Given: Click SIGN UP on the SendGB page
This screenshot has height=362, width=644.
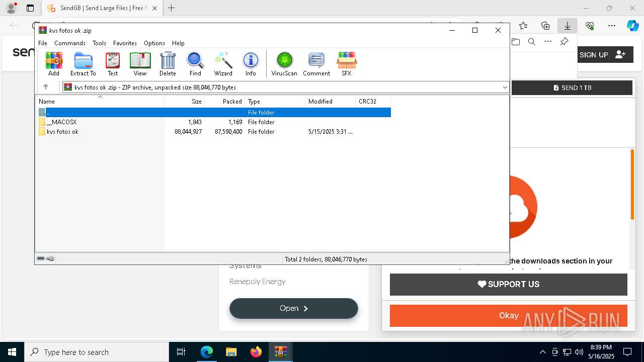Looking at the screenshot, I should pos(602,55).
